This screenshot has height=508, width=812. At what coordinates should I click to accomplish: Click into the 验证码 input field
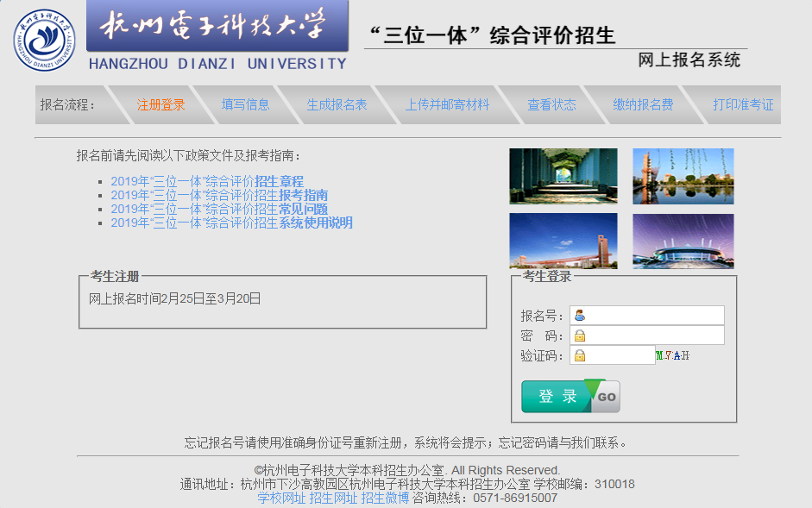pos(612,355)
